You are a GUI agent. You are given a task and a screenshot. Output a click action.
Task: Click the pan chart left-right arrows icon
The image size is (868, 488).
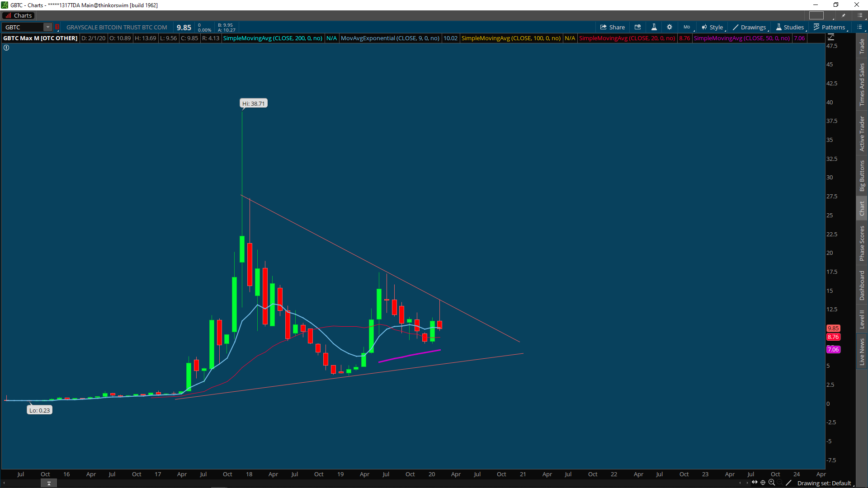point(754,483)
